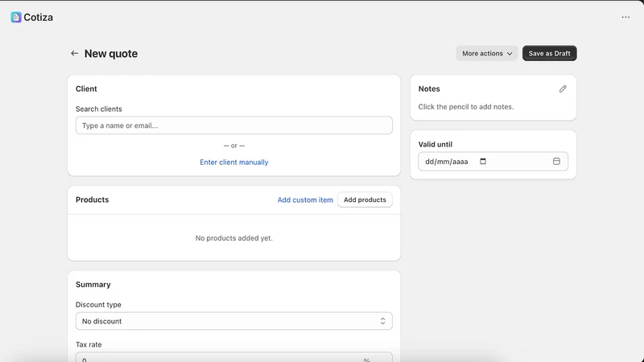Viewport: 644px width, 362px height.
Task: Go back using the left arrow
Action: (74, 53)
